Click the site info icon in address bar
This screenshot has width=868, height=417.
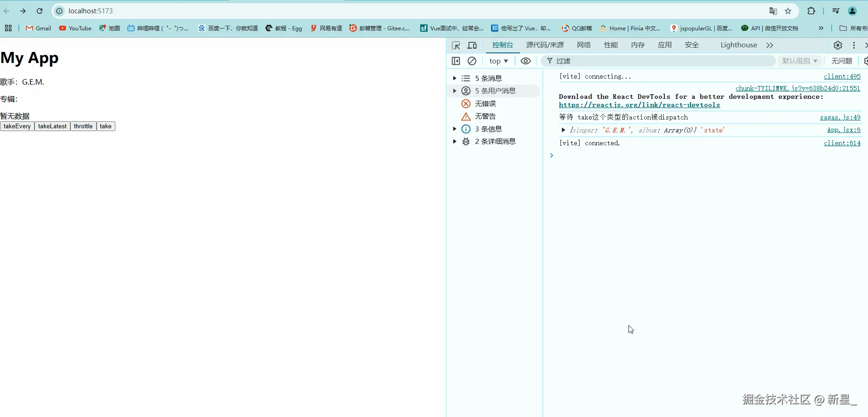(59, 11)
